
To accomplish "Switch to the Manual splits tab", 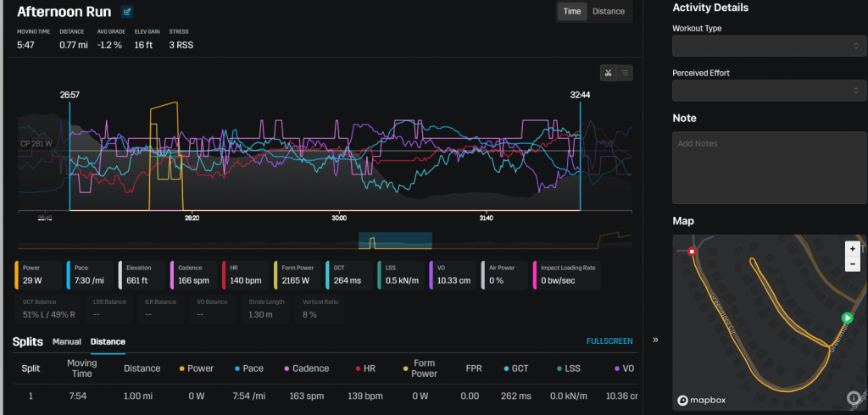I will pyautogui.click(x=66, y=341).
